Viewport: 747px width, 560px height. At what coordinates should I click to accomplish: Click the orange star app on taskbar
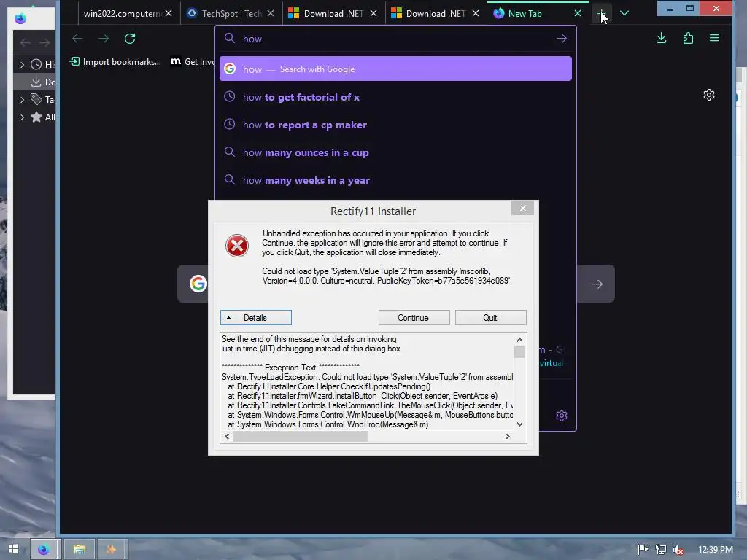[111, 549]
